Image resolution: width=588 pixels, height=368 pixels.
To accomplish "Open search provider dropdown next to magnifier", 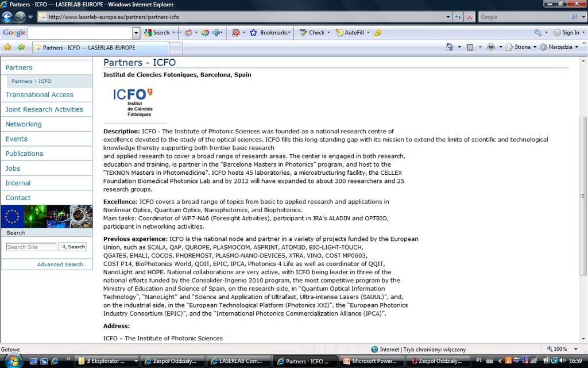I will click(583, 17).
